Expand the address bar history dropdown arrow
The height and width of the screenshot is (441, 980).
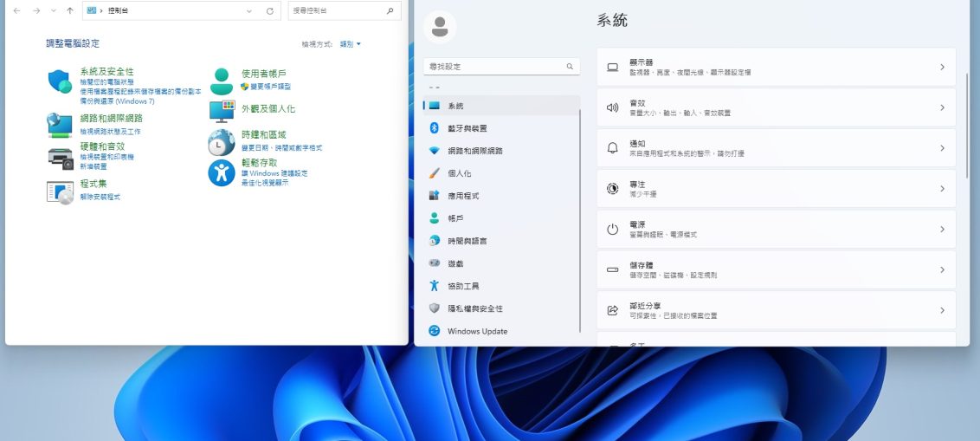pos(249,11)
